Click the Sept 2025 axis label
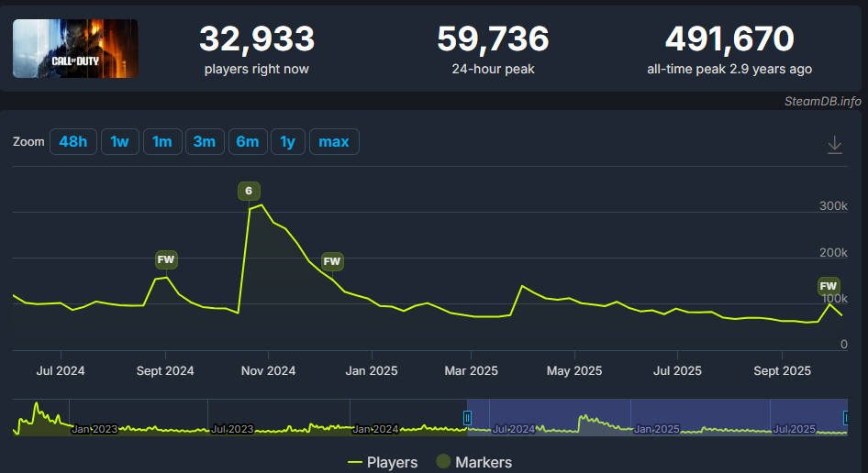 782,370
